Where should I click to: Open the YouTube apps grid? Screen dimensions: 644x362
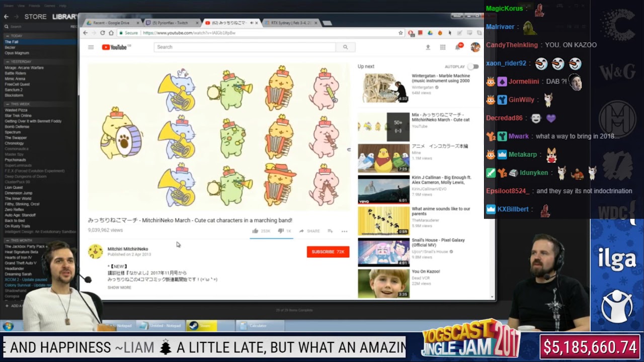pyautogui.click(x=443, y=47)
